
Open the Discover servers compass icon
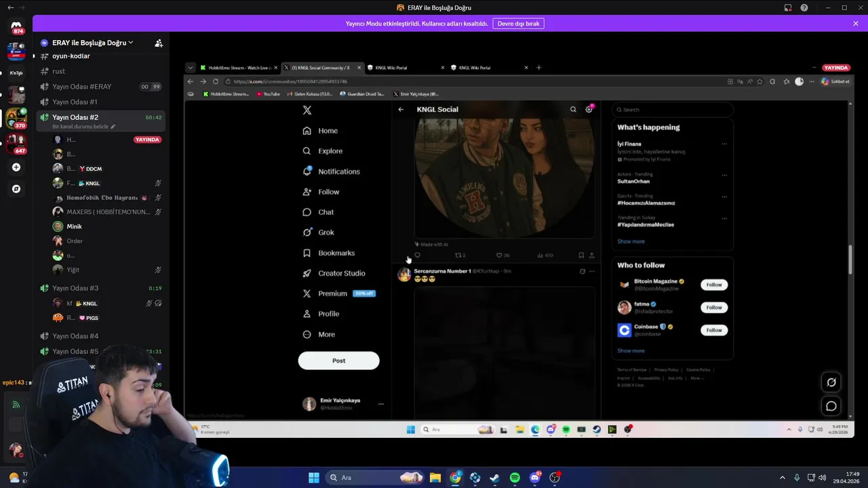(x=16, y=189)
